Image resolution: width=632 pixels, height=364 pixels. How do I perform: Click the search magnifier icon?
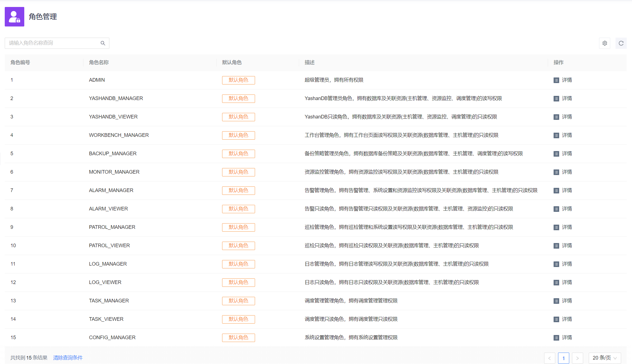pyautogui.click(x=103, y=43)
